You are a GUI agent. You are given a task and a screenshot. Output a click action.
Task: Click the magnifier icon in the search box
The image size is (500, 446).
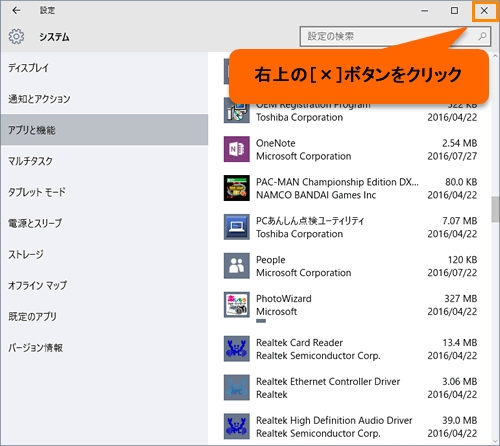click(482, 36)
